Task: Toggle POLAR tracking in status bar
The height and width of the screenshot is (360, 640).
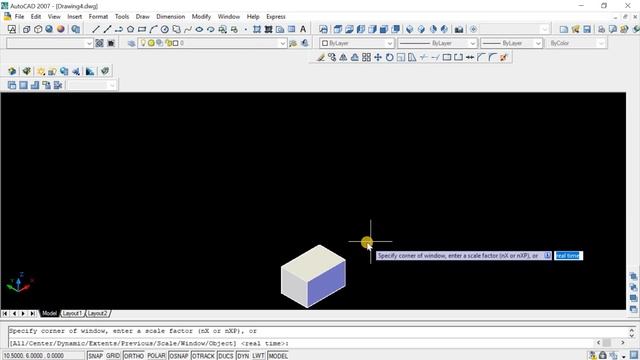Action: pyautogui.click(x=156, y=356)
